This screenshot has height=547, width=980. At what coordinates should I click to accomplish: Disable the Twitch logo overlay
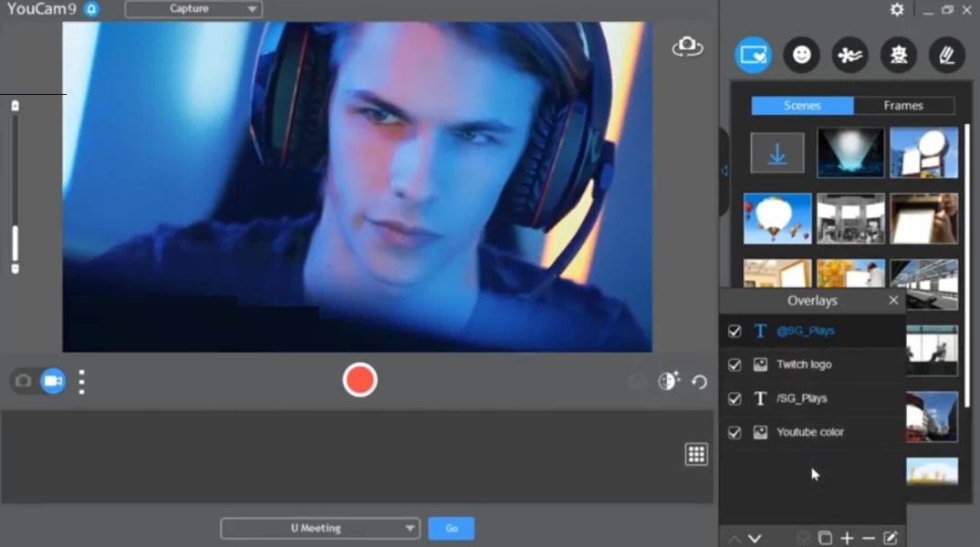[735, 365]
